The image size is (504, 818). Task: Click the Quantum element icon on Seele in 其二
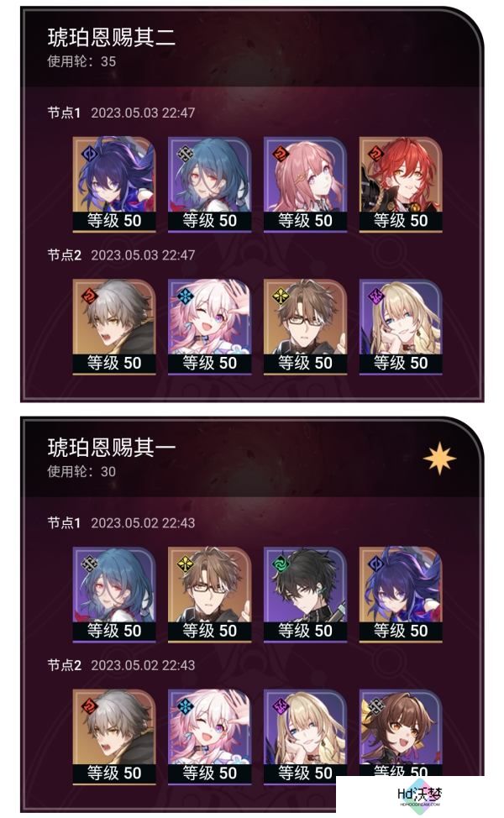90,154
